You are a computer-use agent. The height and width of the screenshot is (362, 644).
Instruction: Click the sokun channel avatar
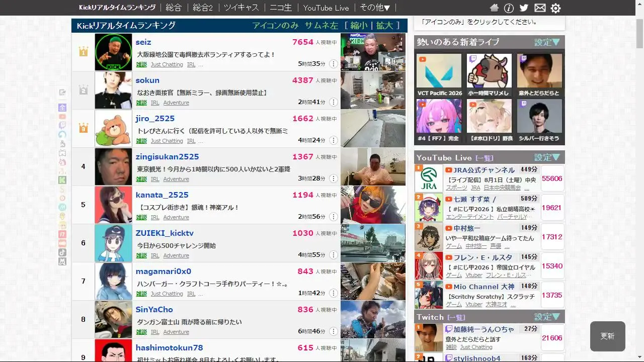click(x=113, y=90)
